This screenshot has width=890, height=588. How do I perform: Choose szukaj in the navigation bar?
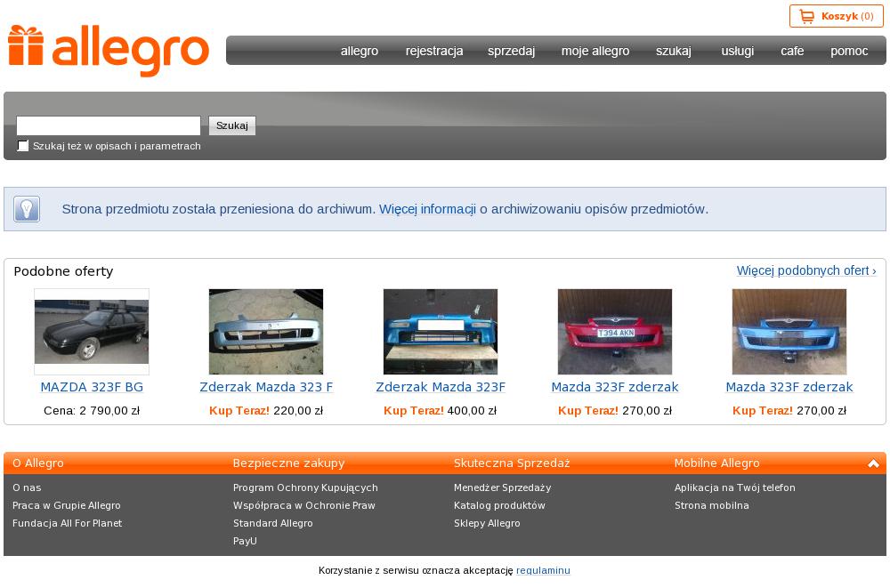(673, 51)
